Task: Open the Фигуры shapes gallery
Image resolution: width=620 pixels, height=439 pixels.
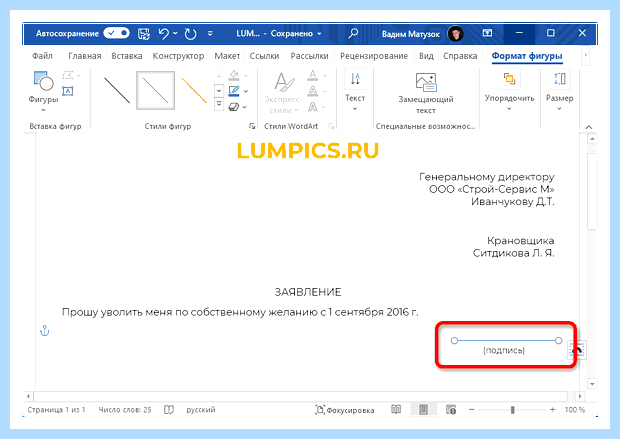Action: (x=43, y=91)
